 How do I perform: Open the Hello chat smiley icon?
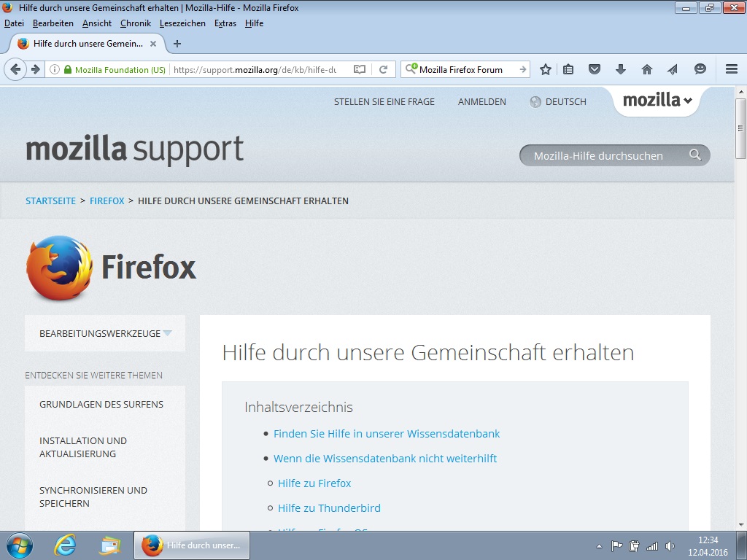[x=700, y=69]
